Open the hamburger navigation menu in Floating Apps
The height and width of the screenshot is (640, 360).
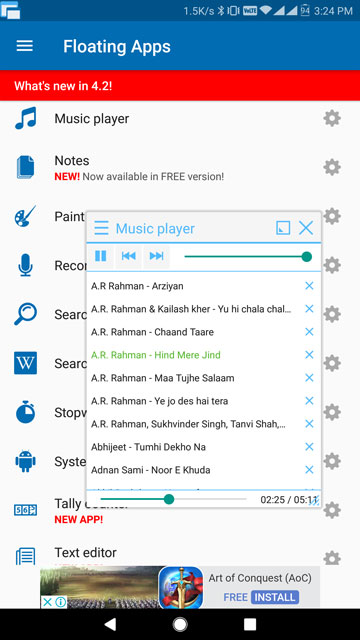tap(24, 46)
